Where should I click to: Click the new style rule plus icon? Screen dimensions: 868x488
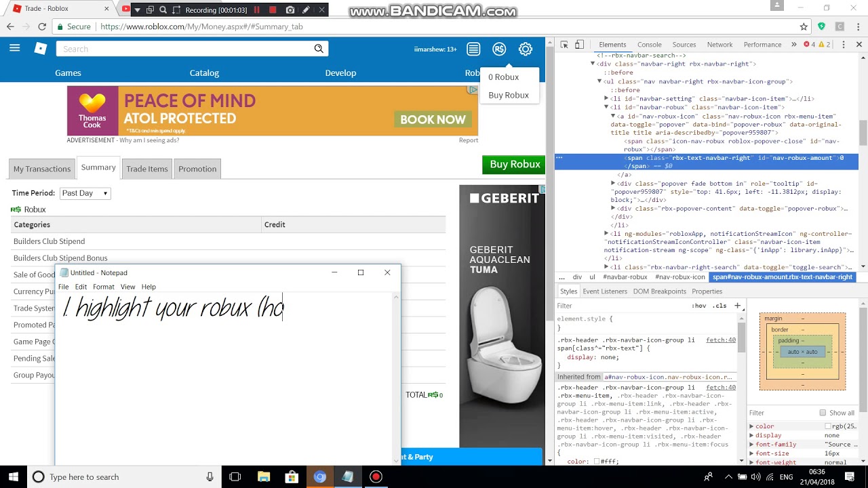738,306
